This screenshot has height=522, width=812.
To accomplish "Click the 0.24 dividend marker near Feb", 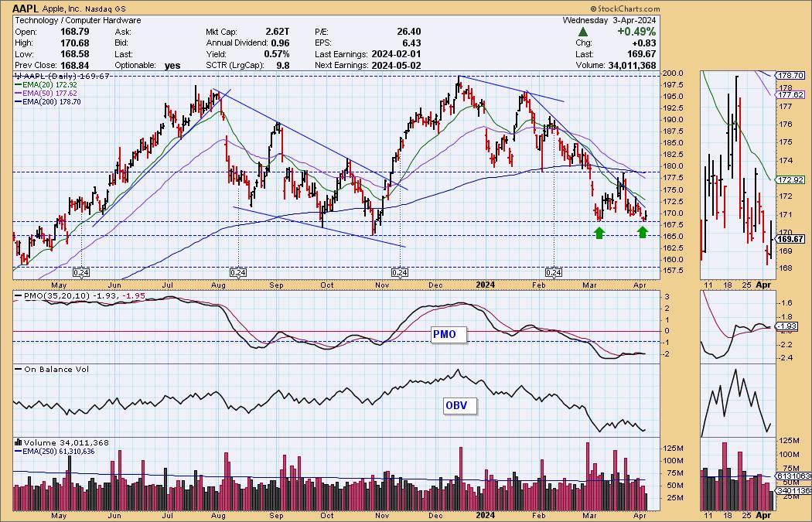I will 554,272.
